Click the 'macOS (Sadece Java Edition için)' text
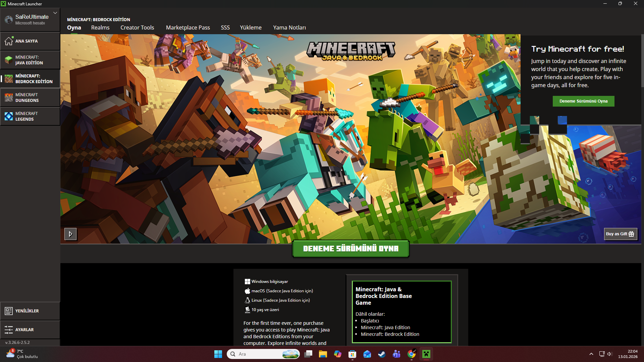Screen dimensions: 644x362 click(282, 291)
